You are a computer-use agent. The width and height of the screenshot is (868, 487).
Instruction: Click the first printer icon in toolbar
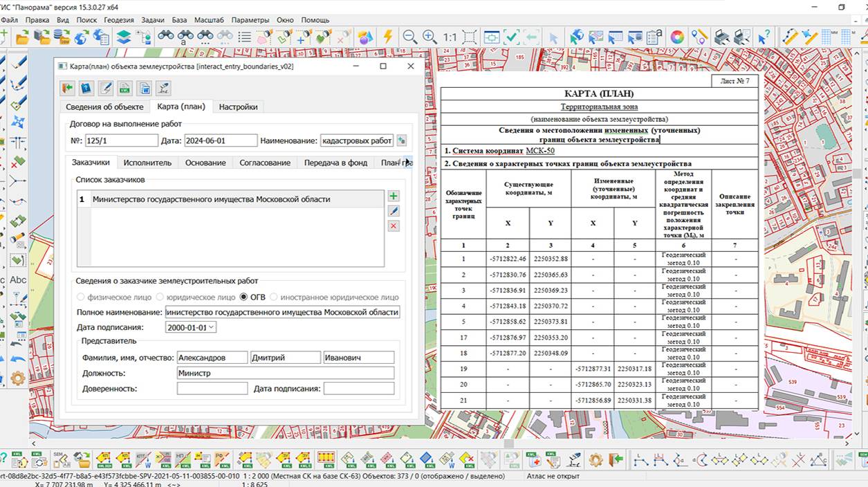point(721,37)
